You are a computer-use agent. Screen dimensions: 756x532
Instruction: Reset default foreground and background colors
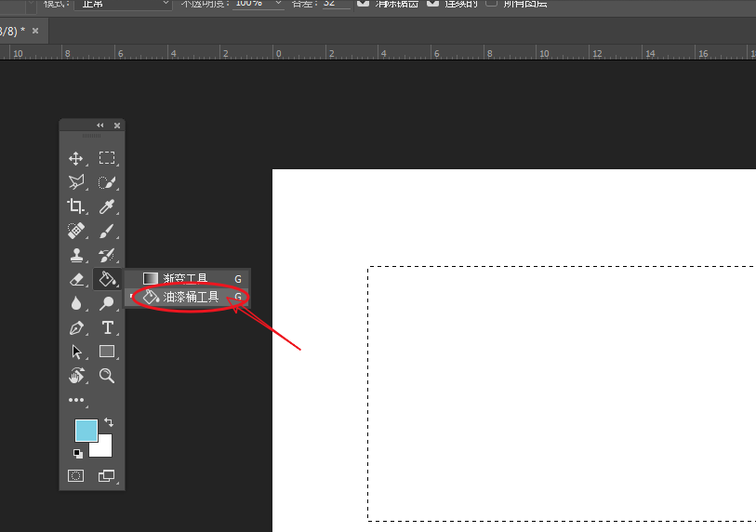[x=77, y=454]
